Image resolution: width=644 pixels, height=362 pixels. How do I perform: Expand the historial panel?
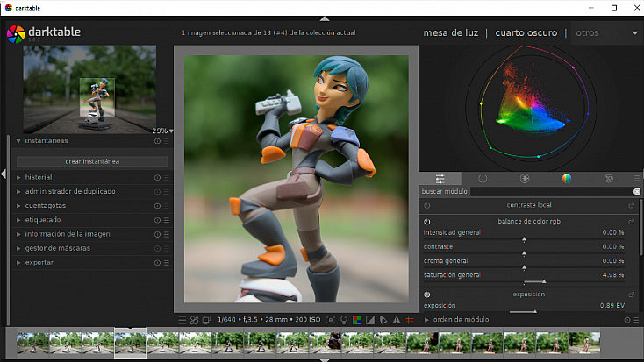[18, 177]
